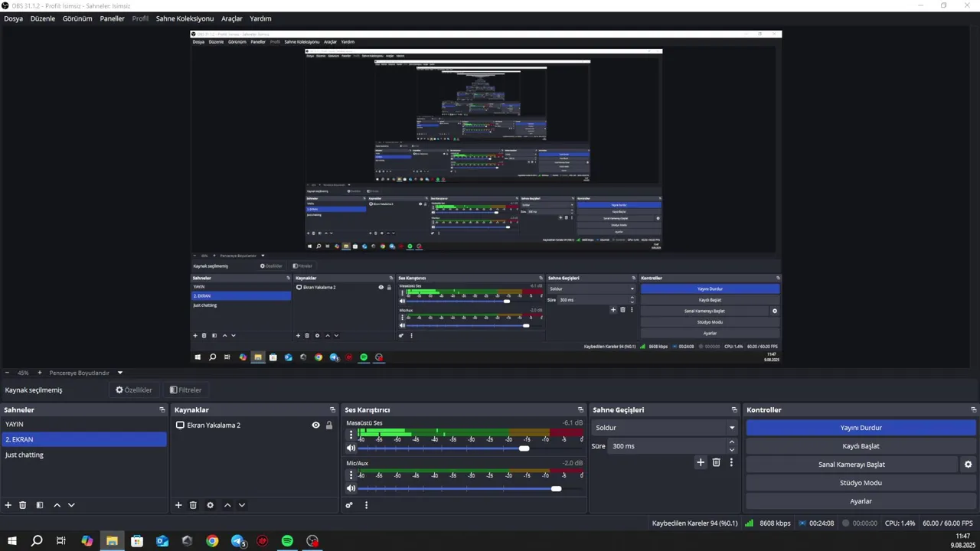Open virtual camera settings gear
Image resolution: width=980 pixels, height=551 pixels.
(968, 465)
